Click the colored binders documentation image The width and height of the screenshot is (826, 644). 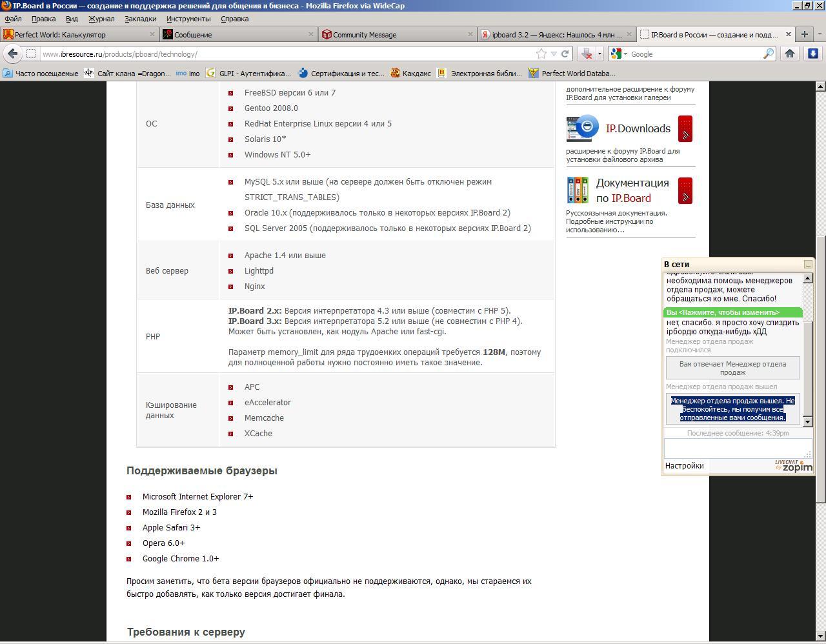578,190
